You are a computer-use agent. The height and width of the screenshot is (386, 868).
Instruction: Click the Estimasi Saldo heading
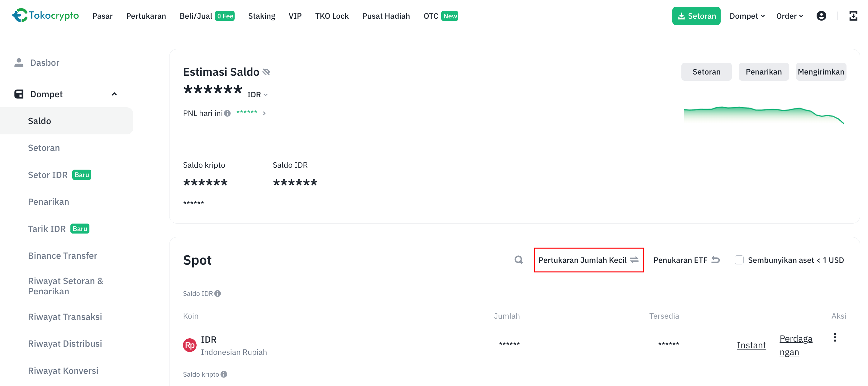click(221, 72)
